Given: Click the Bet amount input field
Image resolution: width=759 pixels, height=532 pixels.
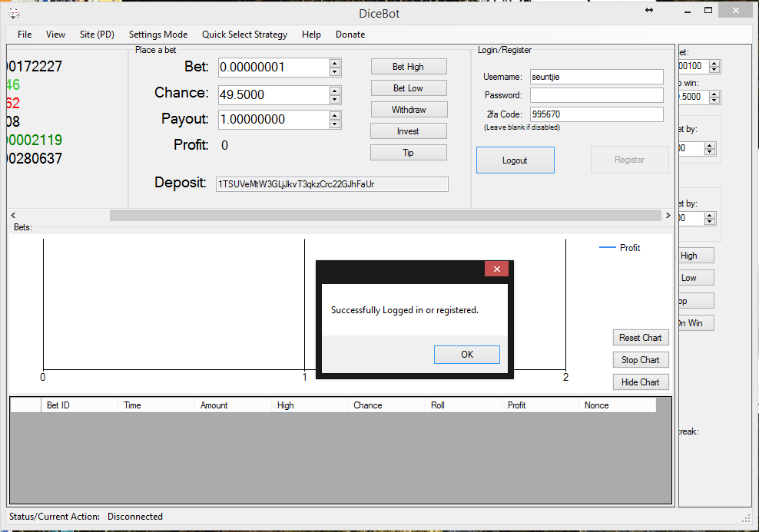Looking at the screenshot, I should (x=274, y=68).
